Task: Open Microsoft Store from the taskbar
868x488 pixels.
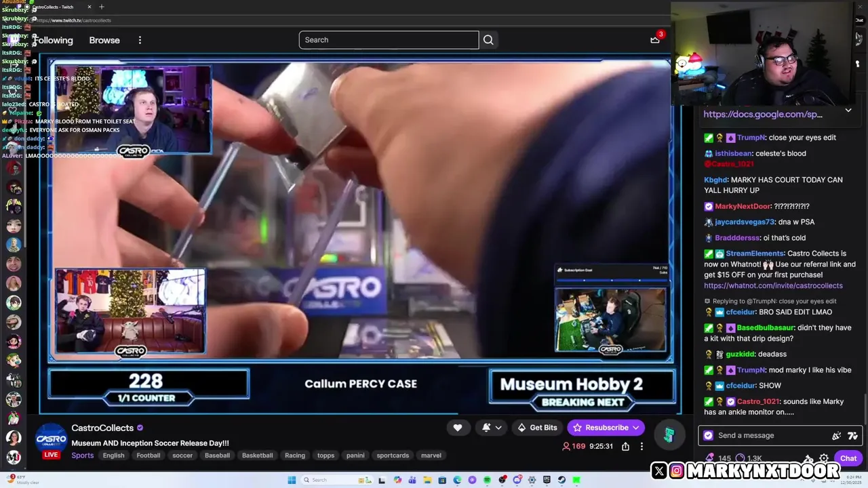Action: click(442, 480)
